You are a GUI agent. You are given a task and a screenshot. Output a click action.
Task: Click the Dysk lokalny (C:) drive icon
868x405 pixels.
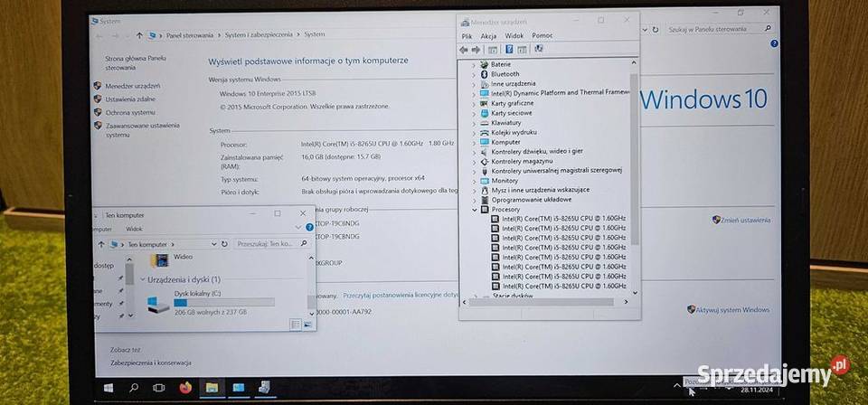pos(158,305)
